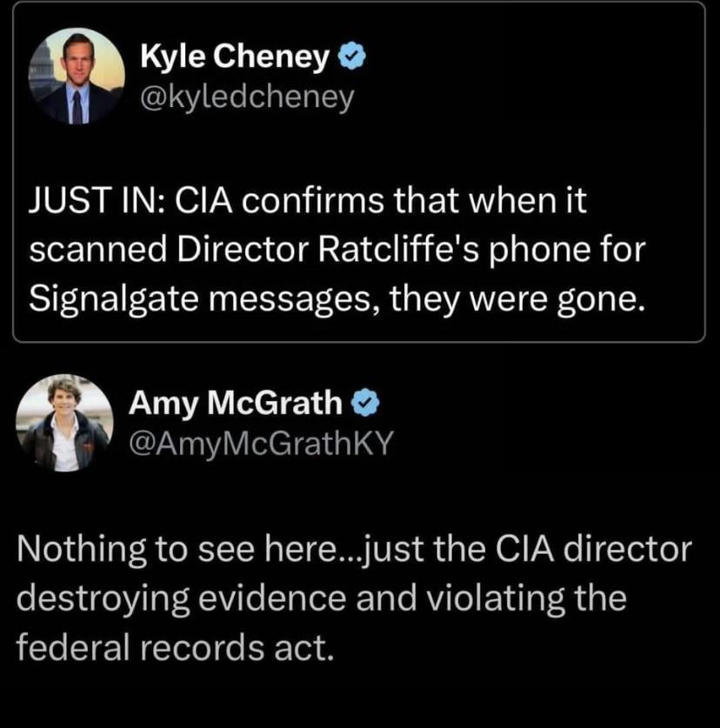This screenshot has height=728, width=720.
Task: Click the word "scanned" in quoted tweet
Action: [x=86, y=251]
